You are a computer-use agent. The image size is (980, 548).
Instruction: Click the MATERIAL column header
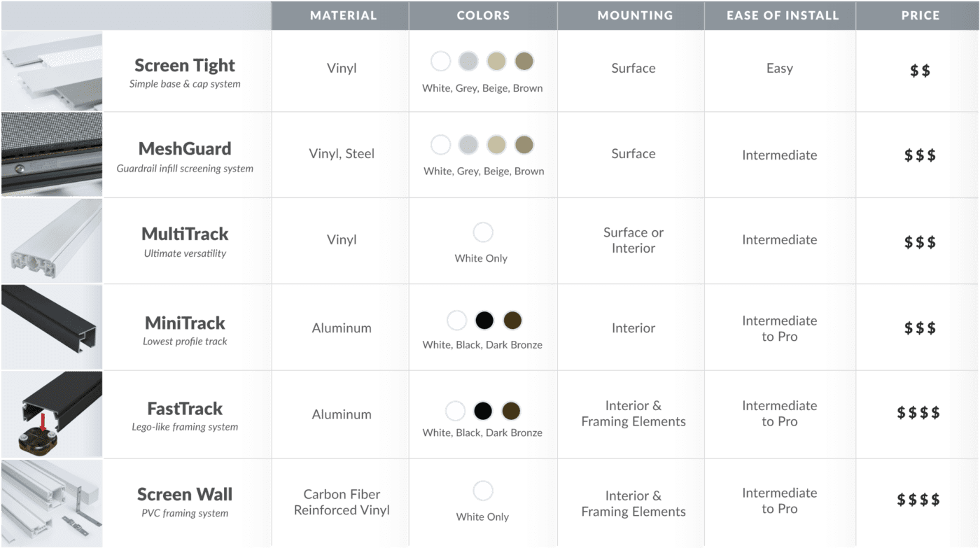pos(343,15)
